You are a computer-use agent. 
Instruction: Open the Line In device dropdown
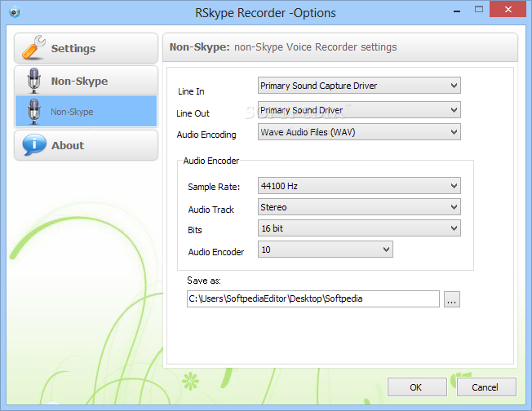359,86
